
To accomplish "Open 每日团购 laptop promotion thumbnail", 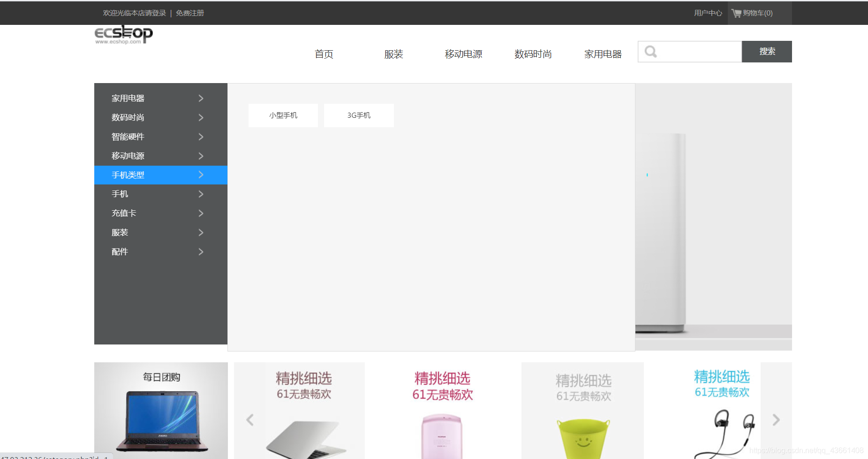I will 161,411.
